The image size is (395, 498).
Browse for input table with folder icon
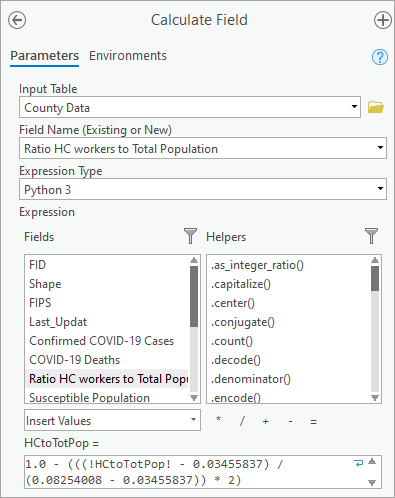click(x=376, y=107)
